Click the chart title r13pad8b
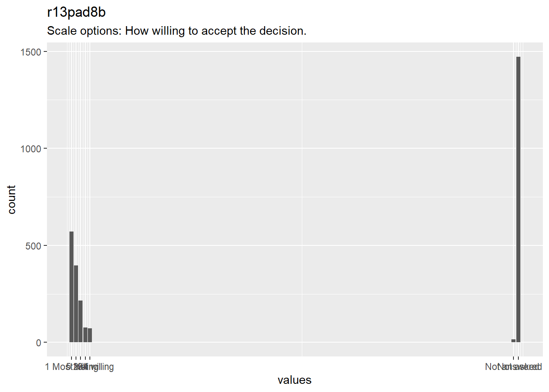This screenshot has height=392, width=549. pyautogui.click(x=76, y=12)
